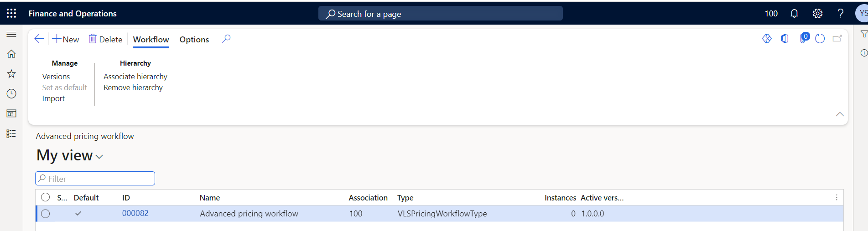Open page in new window icon
The image size is (868, 231).
(837, 39)
